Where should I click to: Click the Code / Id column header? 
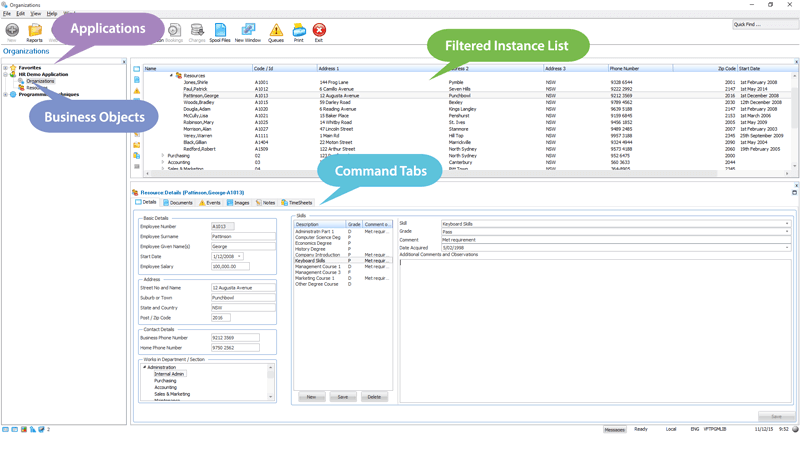285,68
